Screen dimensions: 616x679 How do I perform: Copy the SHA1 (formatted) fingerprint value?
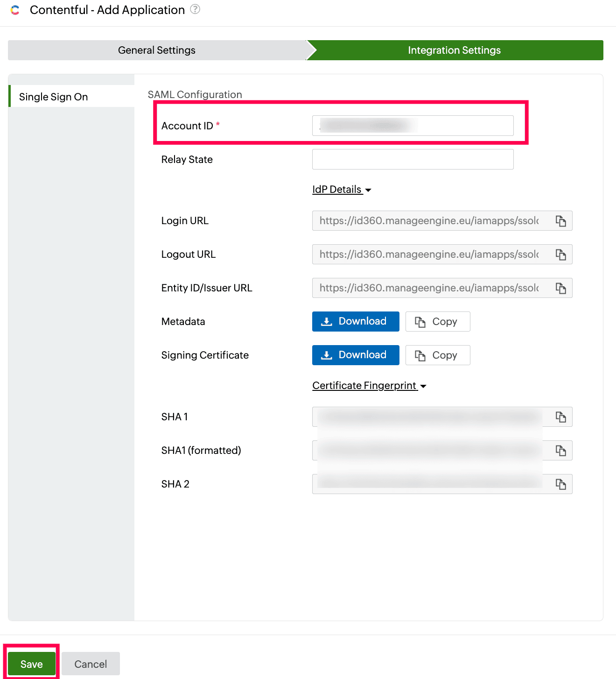pos(560,451)
